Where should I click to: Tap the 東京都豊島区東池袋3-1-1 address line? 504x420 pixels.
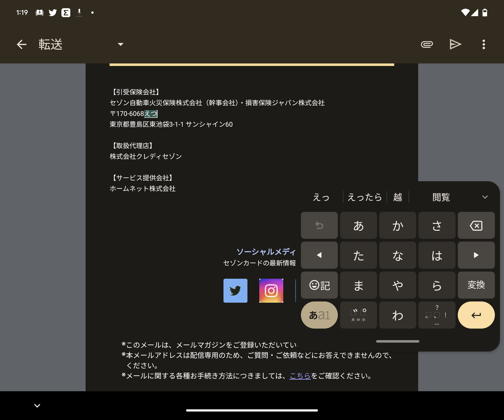(x=171, y=124)
